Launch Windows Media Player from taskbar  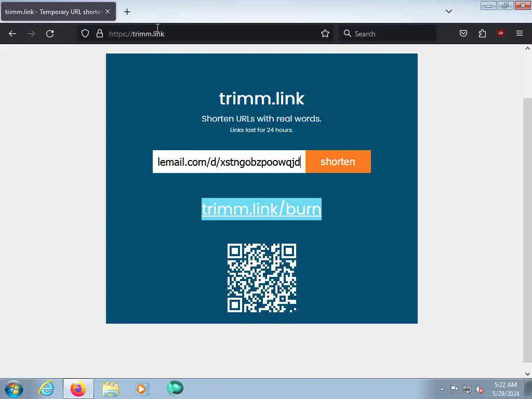click(x=142, y=389)
